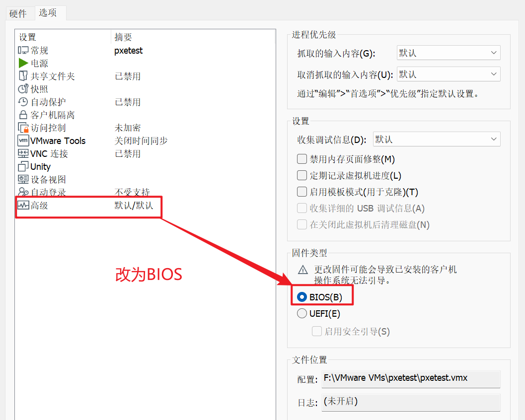Click the 自动登录 autologin user icon
This screenshot has width=525, height=420.
[x=23, y=192]
